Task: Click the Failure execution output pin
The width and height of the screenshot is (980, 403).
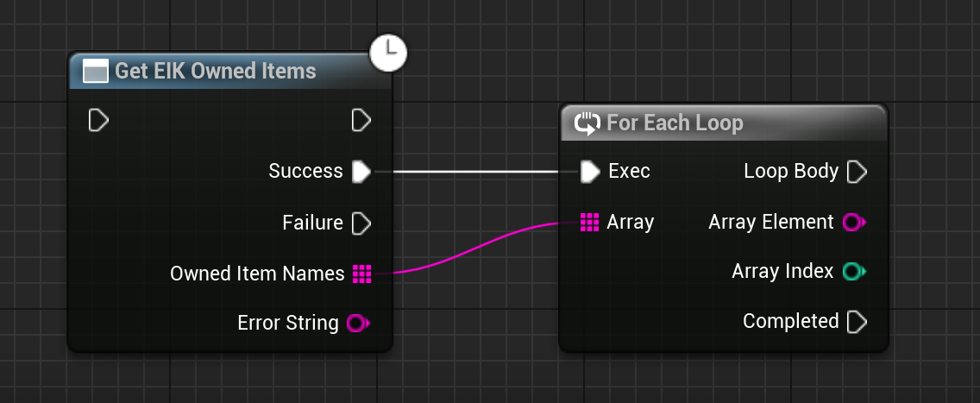Action: [361, 224]
